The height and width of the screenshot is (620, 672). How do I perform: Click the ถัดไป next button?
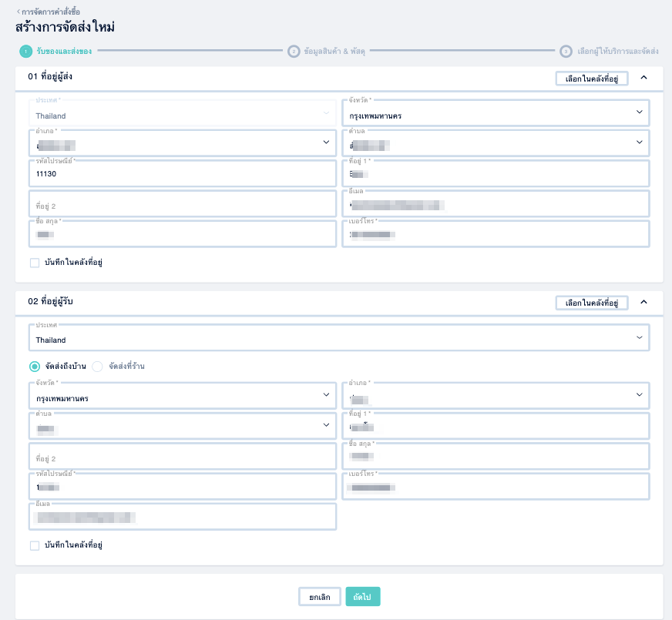coord(362,596)
